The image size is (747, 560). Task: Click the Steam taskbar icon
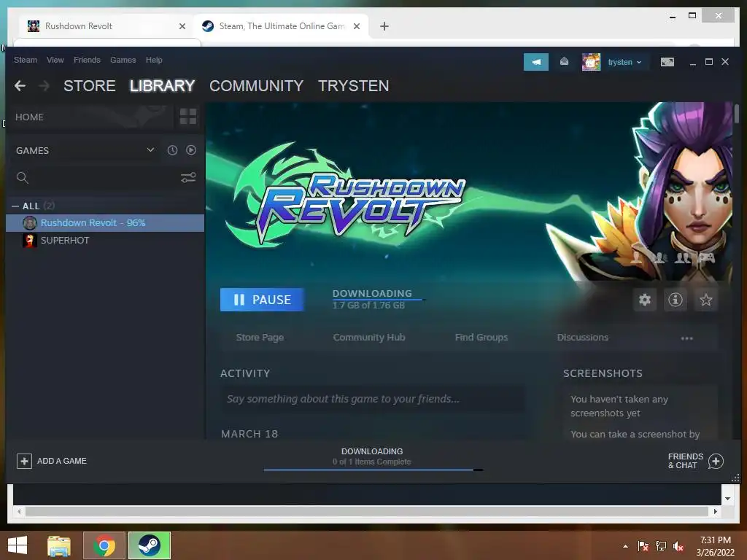click(x=149, y=545)
